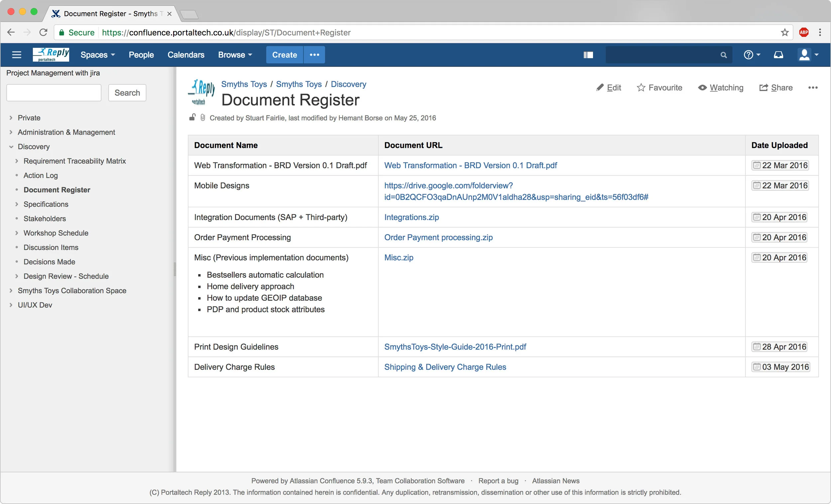Click the sidebar resize handle grip
831x504 pixels.
175,269
